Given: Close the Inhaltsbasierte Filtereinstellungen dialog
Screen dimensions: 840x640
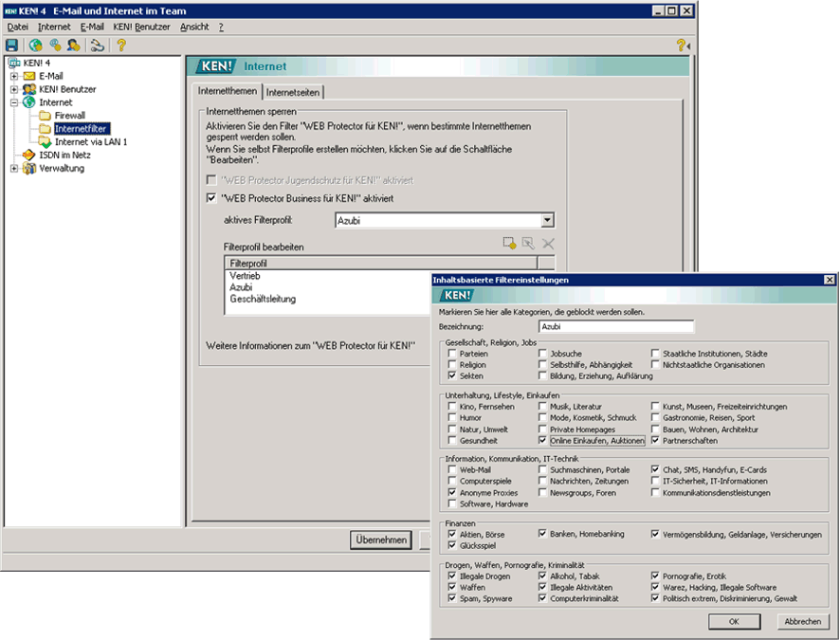Looking at the screenshot, I should [x=830, y=280].
